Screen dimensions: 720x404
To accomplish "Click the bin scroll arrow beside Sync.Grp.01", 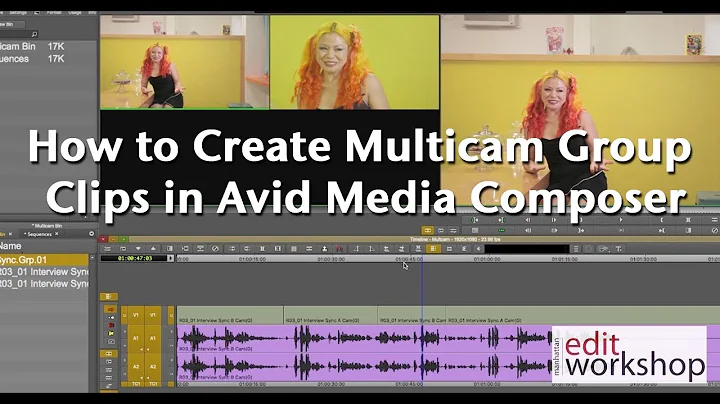I will [x=92, y=258].
